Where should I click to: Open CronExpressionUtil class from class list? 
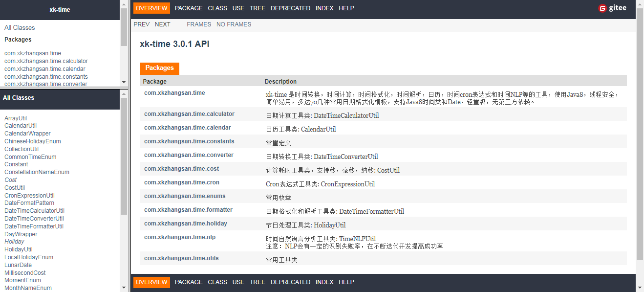(29, 195)
